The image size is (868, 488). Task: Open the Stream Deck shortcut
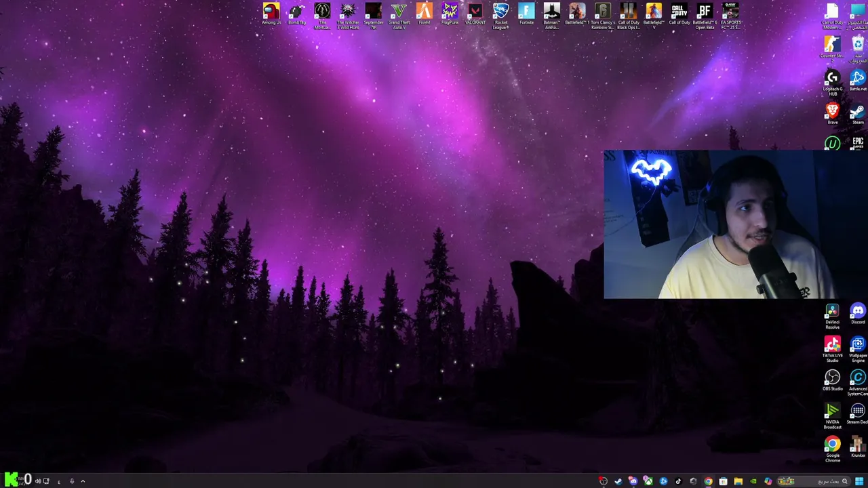point(858,414)
